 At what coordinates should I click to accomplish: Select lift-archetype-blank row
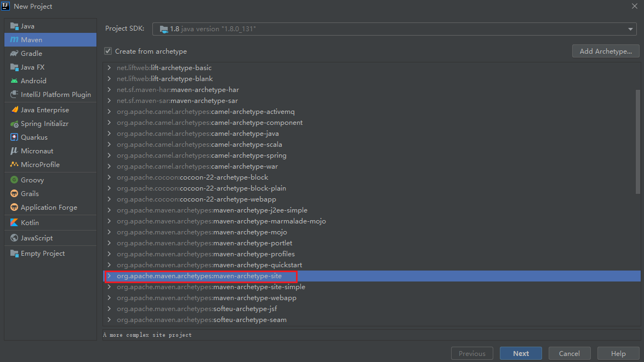(x=372, y=79)
